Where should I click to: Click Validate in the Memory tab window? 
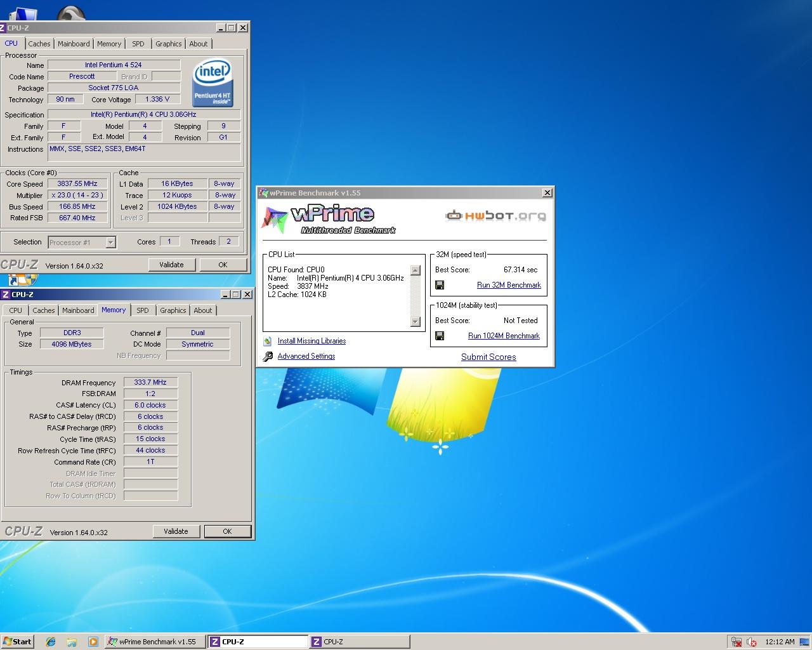pyautogui.click(x=176, y=531)
